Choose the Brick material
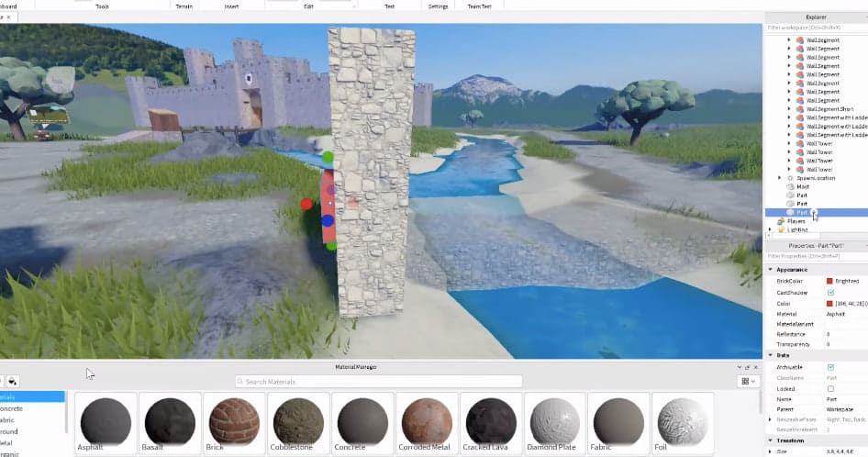This screenshot has height=457, width=868. pos(234,423)
